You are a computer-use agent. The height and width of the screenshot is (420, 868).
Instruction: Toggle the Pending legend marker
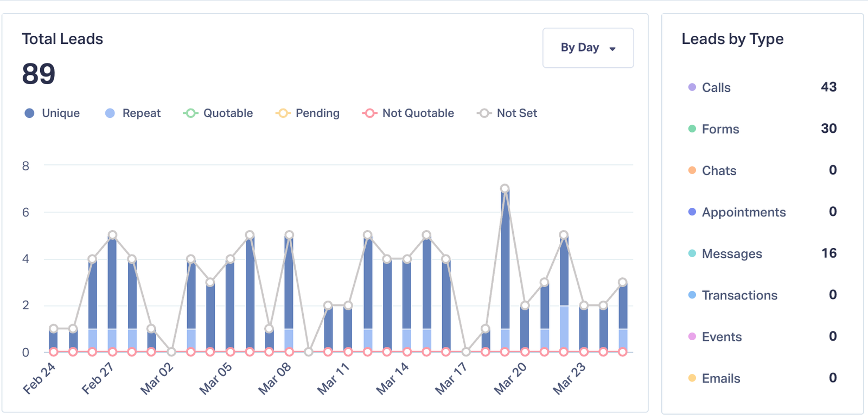coord(283,113)
